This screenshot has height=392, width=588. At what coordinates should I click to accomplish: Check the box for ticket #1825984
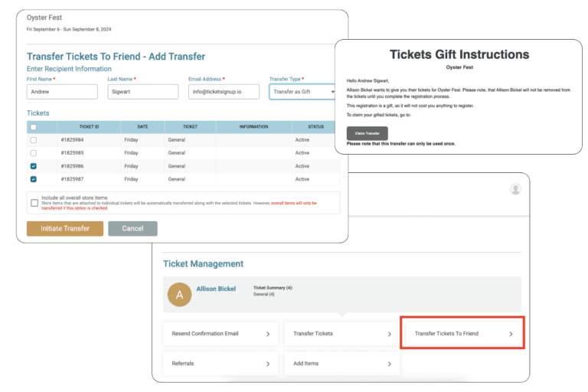(33, 140)
